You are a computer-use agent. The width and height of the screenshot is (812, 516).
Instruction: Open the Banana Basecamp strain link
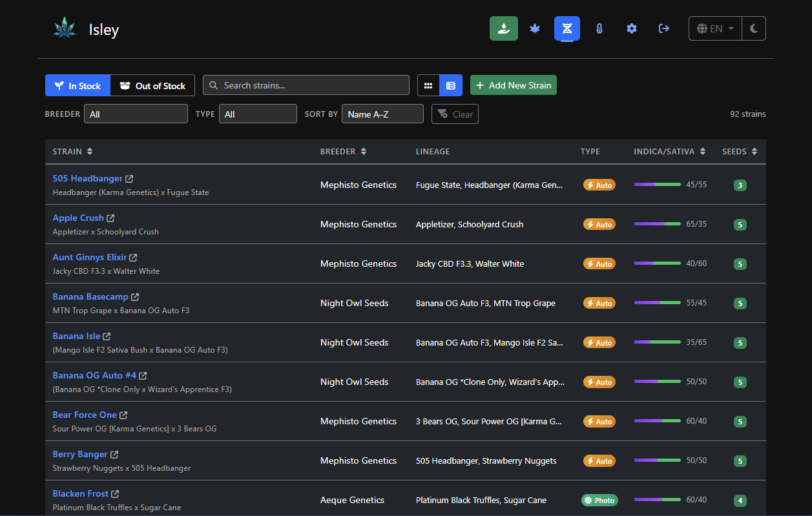click(90, 297)
